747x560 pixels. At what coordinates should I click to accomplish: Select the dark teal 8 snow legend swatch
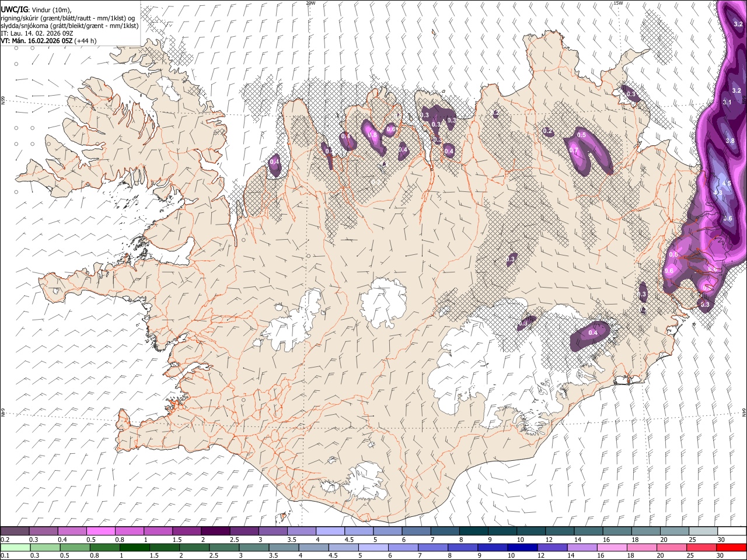[474, 531]
